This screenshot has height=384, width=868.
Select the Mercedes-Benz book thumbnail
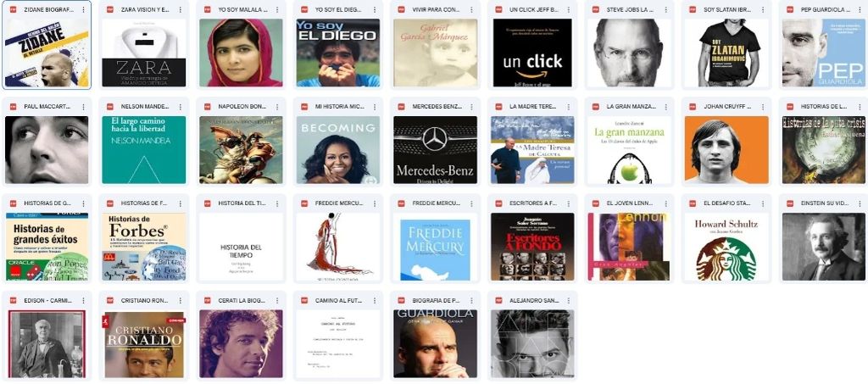[435, 149]
